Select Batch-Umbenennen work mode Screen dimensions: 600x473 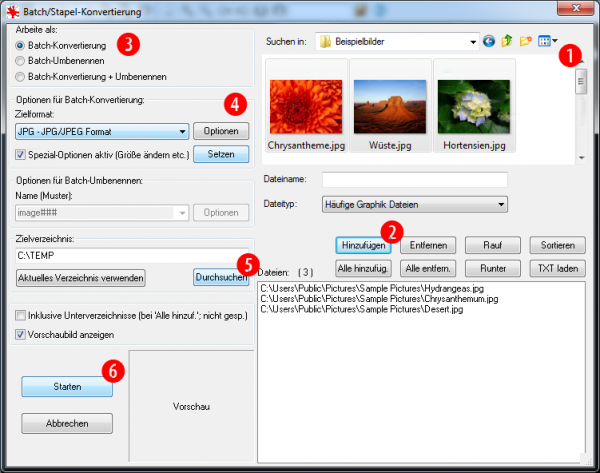[x=22, y=61]
